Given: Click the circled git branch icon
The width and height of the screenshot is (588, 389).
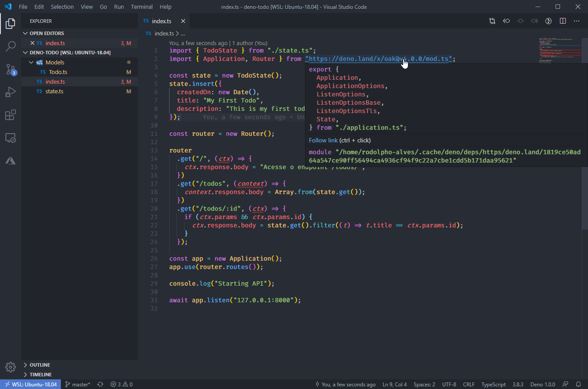Looking at the screenshot, I should coord(549,21).
